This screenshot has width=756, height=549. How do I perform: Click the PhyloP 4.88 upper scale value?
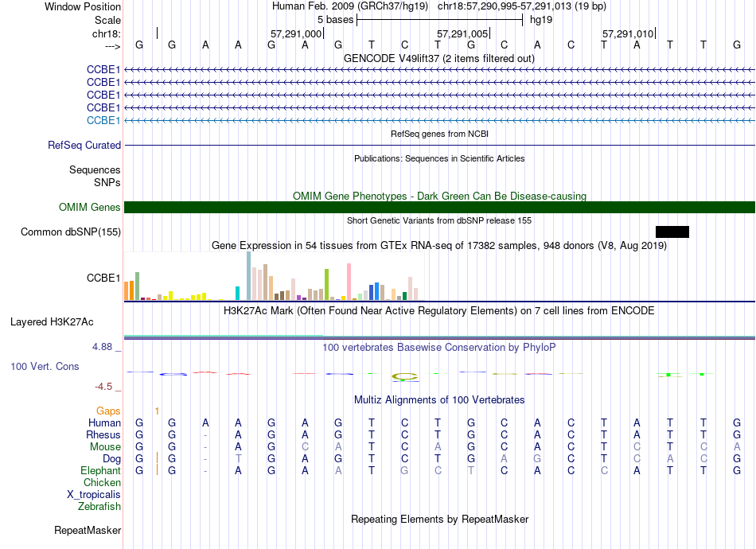pyautogui.click(x=102, y=347)
